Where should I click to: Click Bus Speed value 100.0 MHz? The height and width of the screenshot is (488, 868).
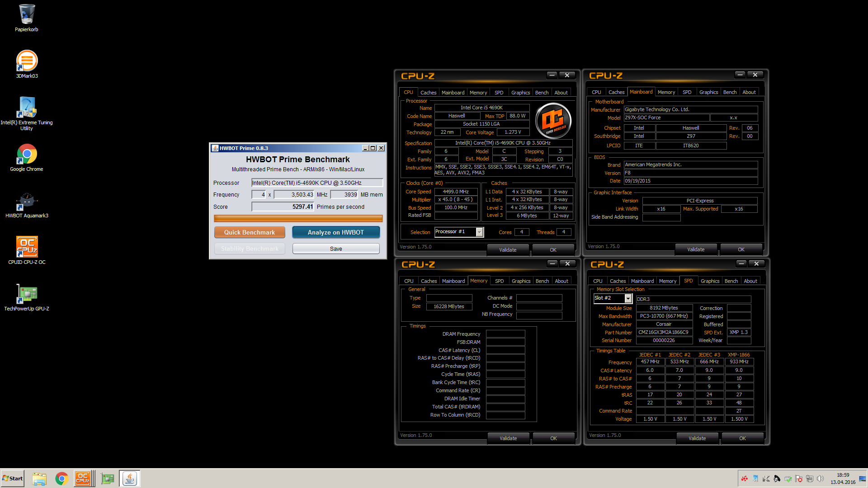[456, 207]
